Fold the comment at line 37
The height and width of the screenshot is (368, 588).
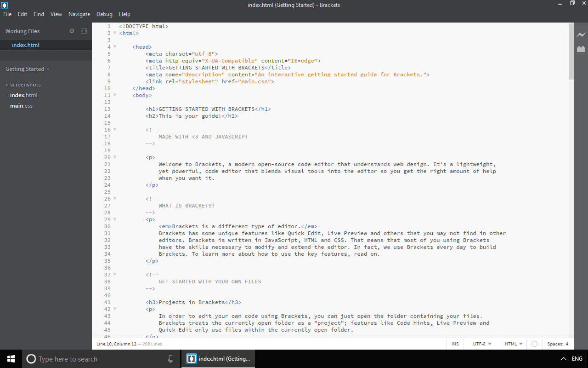tap(115, 275)
